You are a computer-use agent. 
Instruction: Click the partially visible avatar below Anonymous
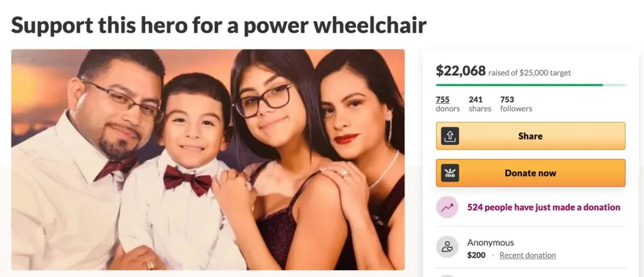tap(447, 275)
